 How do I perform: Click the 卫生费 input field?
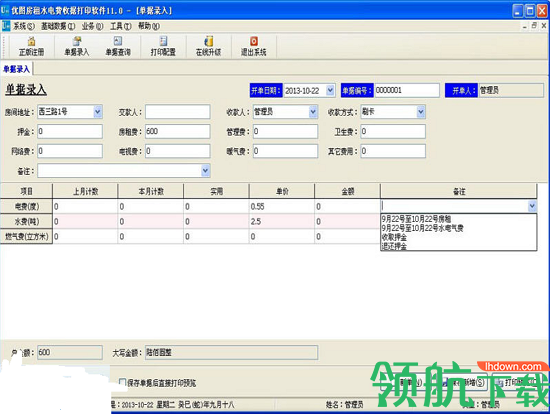pyautogui.click(x=393, y=132)
